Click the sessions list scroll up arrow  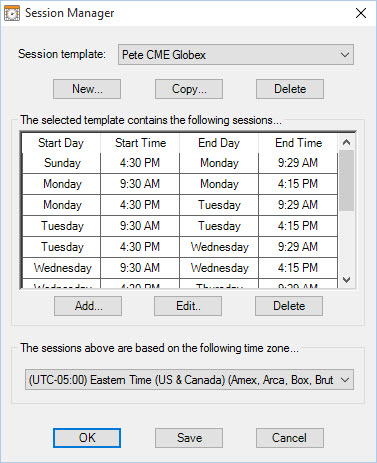pos(346,142)
